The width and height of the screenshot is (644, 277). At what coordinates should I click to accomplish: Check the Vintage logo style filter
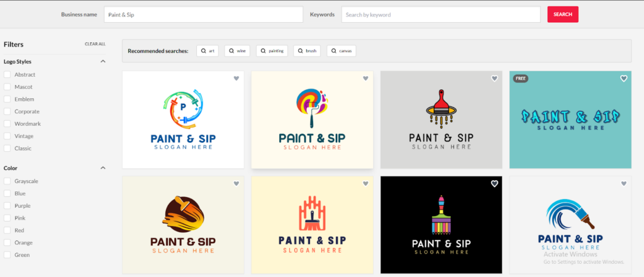(7, 136)
